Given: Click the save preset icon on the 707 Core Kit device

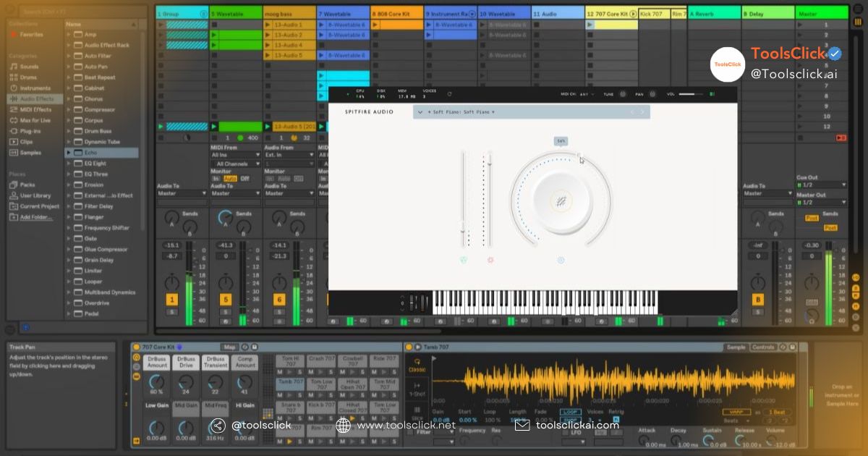Looking at the screenshot, I should click(x=255, y=348).
